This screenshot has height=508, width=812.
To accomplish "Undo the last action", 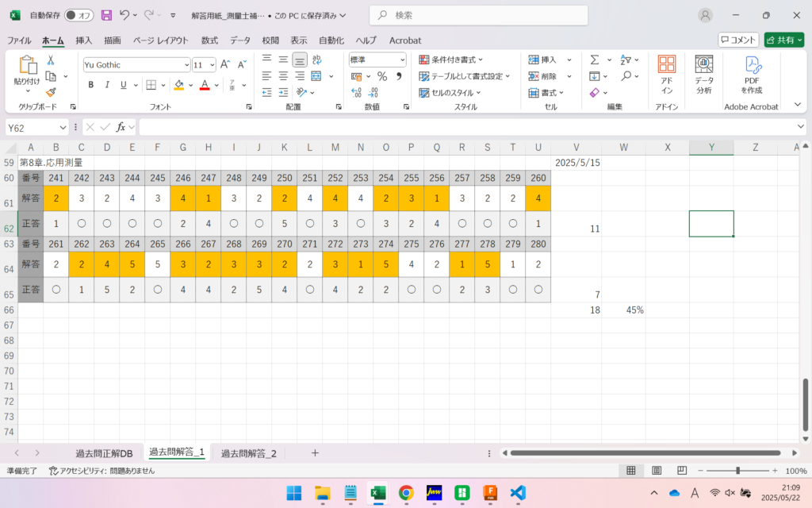I will click(124, 15).
